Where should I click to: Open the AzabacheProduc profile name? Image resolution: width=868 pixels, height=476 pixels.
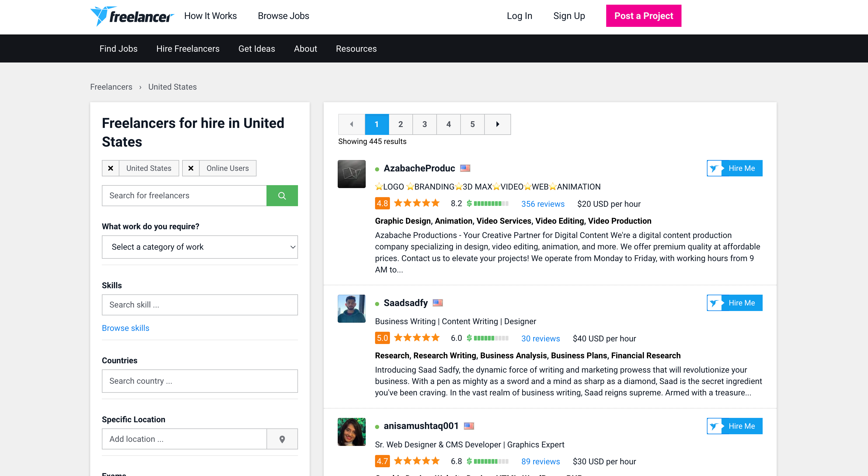click(419, 168)
